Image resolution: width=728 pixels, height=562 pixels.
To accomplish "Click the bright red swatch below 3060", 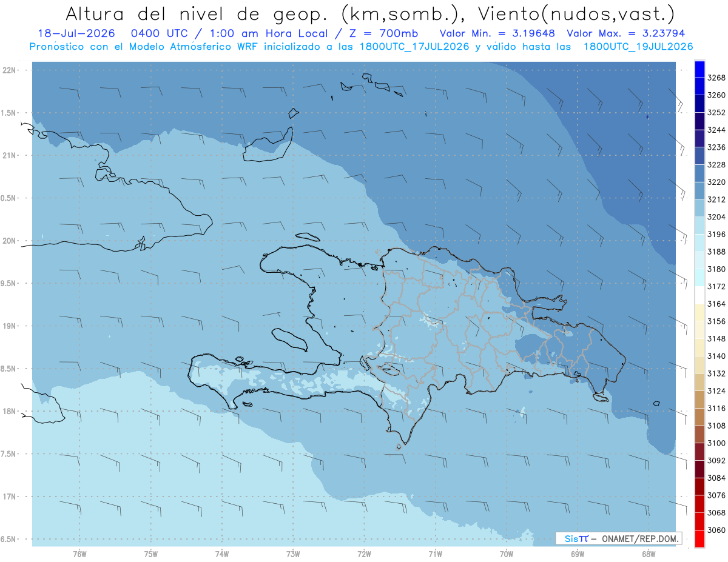I will (699, 538).
